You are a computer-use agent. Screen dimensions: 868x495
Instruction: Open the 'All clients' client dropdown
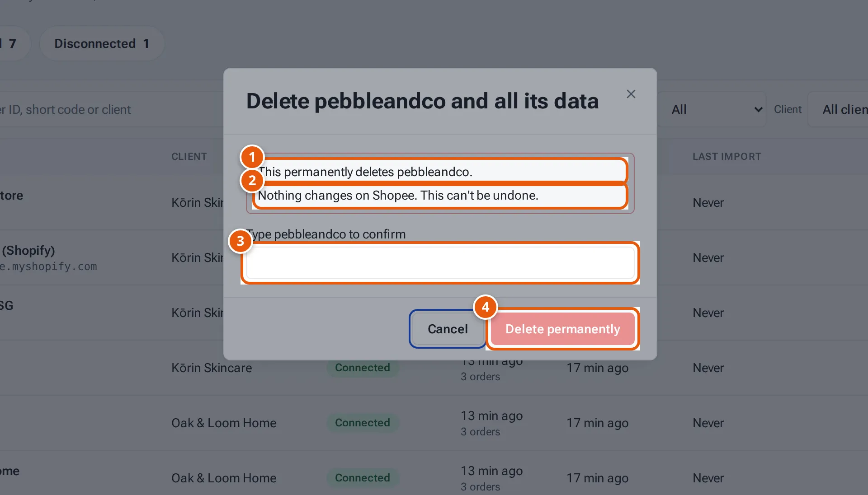tap(838, 109)
